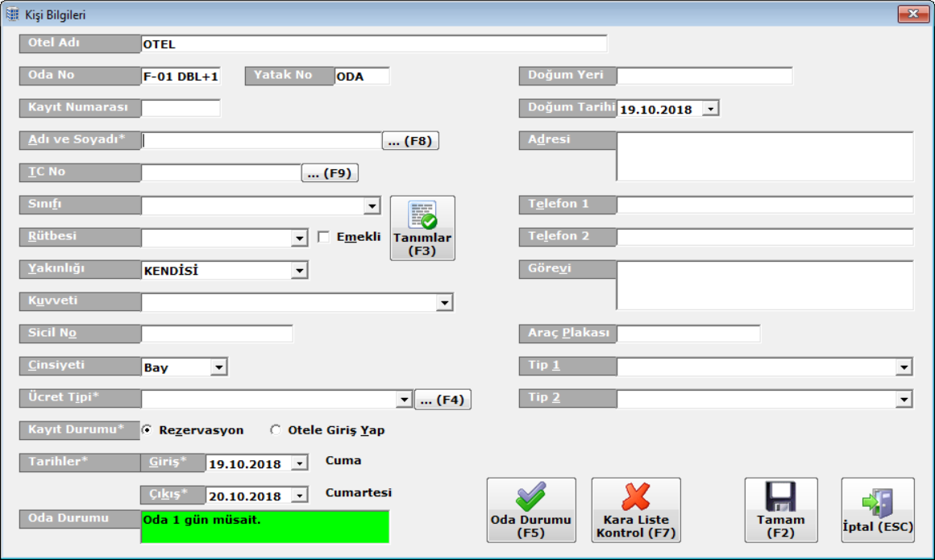Click the name lookup ... (F8) button
The height and width of the screenshot is (560, 935).
[x=410, y=141]
